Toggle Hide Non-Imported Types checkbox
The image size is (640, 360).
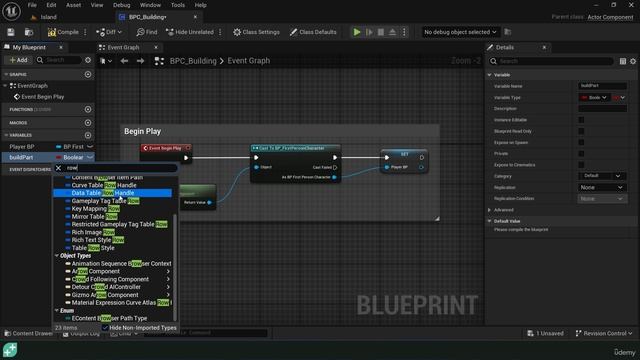[x=105, y=328]
